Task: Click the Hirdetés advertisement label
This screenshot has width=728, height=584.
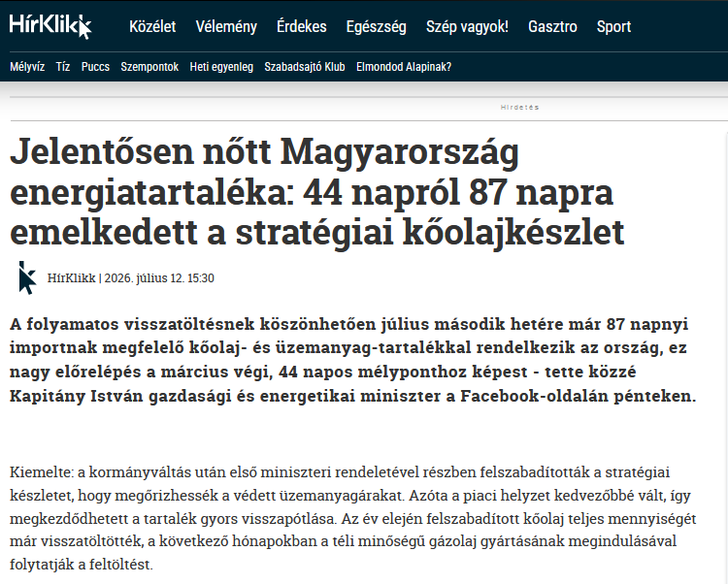Action: coord(519,107)
